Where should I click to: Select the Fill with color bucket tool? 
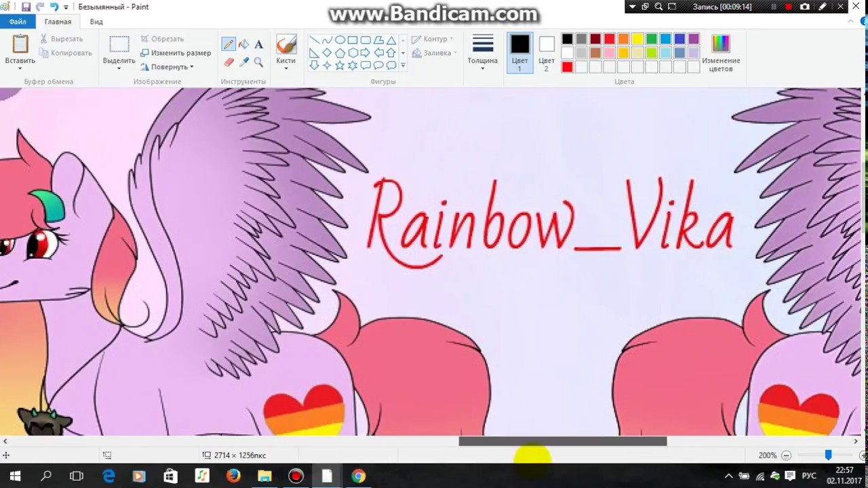pyautogui.click(x=243, y=45)
